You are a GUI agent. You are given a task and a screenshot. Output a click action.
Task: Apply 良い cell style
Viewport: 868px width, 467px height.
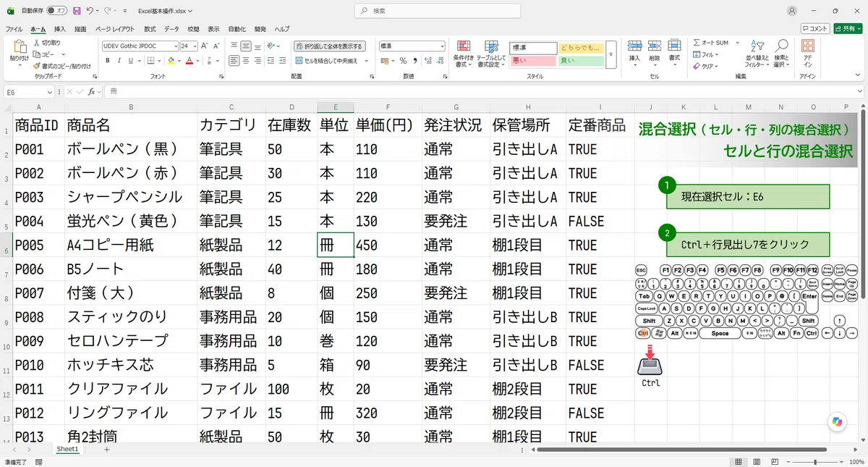coord(580,61)
